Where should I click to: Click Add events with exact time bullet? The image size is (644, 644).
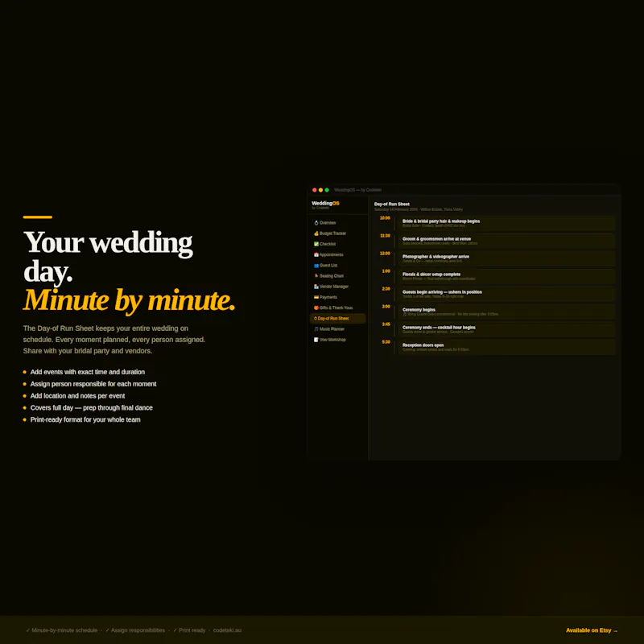[88, 372]
